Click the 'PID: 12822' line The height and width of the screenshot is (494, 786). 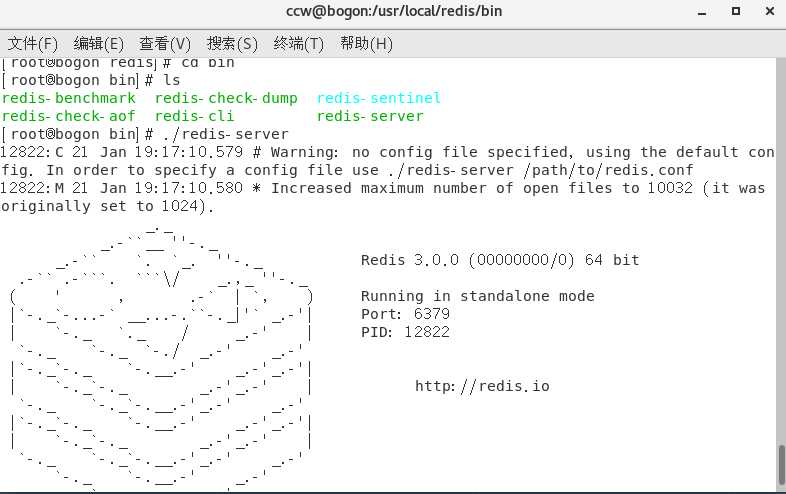pyautogui.click(x=405, y=333)
